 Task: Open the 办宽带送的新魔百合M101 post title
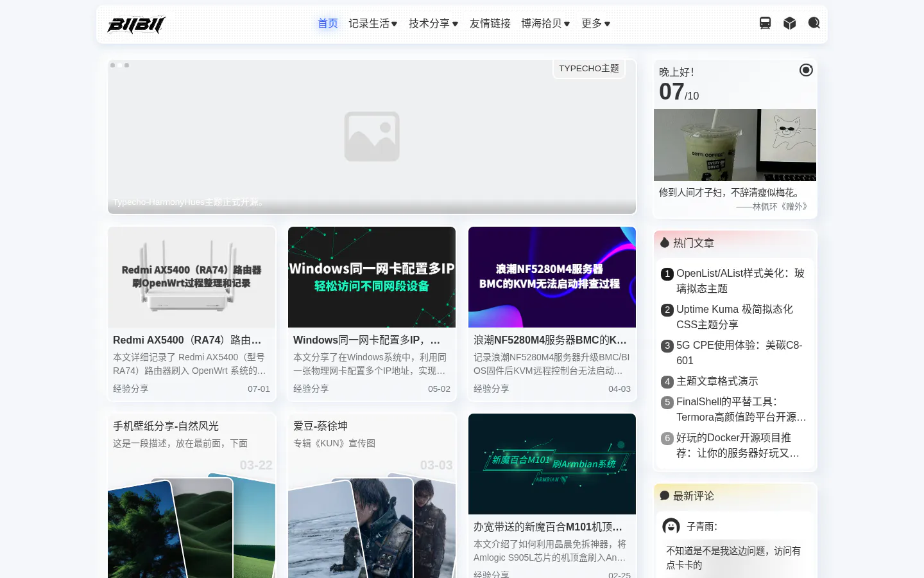coord(548,527)
